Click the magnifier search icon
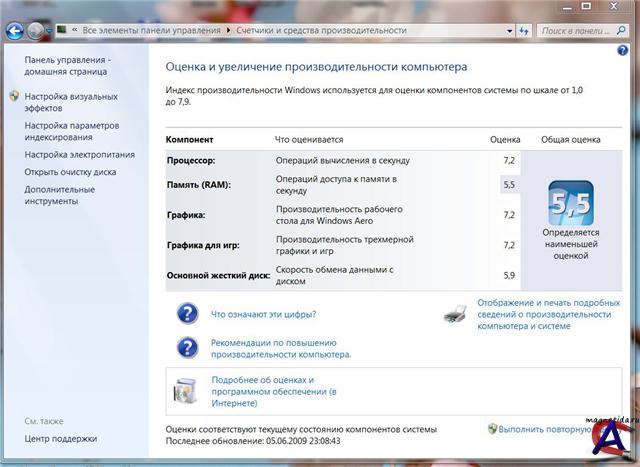The height and width of the screenshot is (467, 640). point(621,30)
